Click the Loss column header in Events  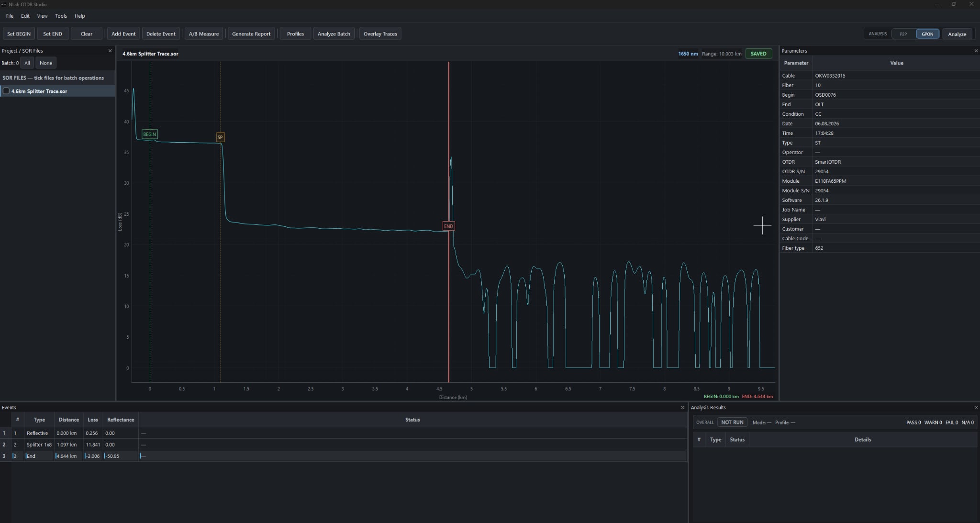93,420
